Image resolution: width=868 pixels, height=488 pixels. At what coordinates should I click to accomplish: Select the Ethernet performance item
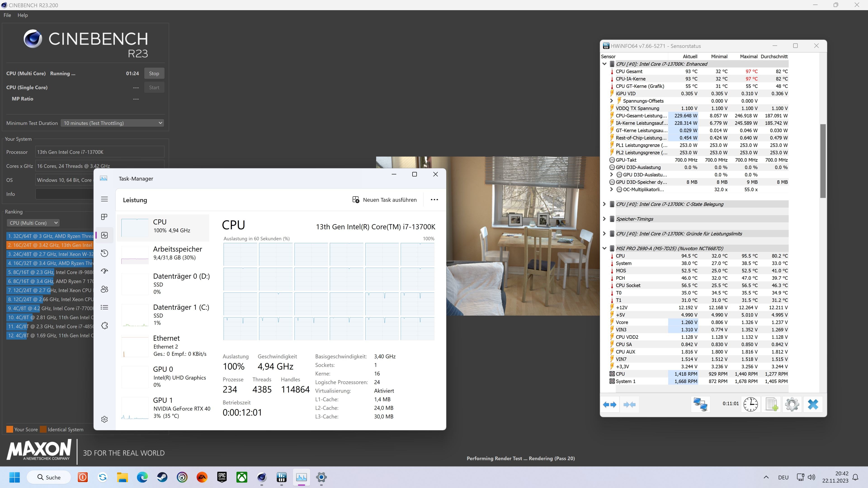pos(163,345)
